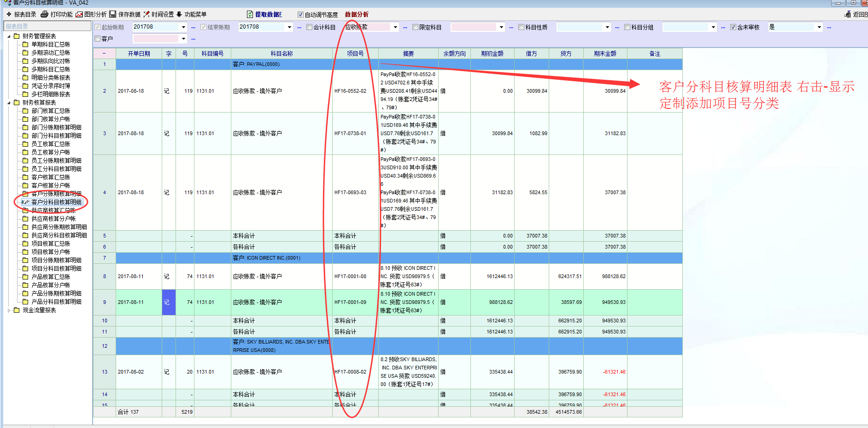868x428 pixels.
Task: Open 图形分析 chart icon
Action: (79, 14)
